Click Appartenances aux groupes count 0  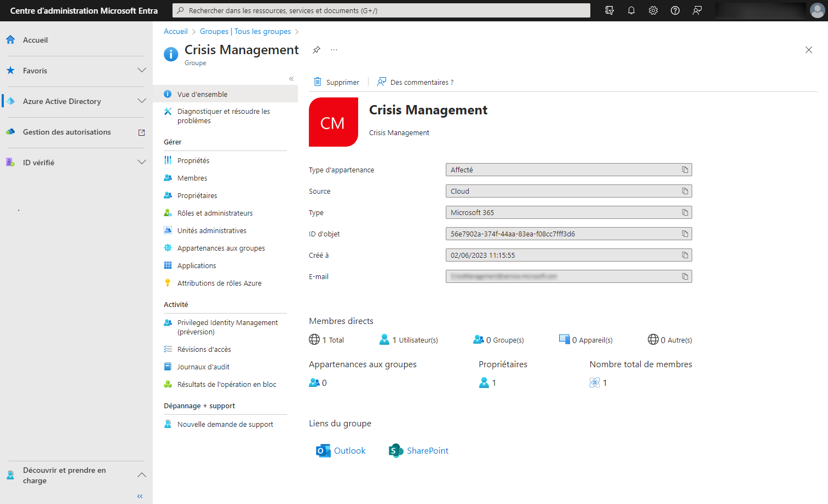point(318,383)
